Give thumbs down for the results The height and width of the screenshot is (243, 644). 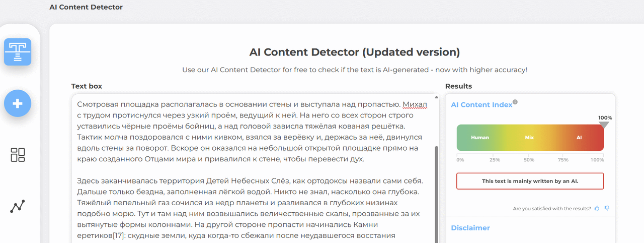[607, 208]
